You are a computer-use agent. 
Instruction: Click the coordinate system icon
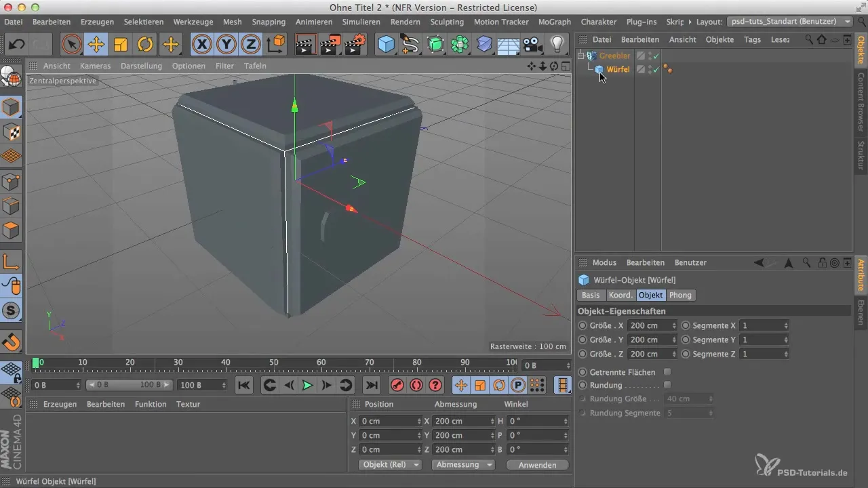tap(277, 45)
